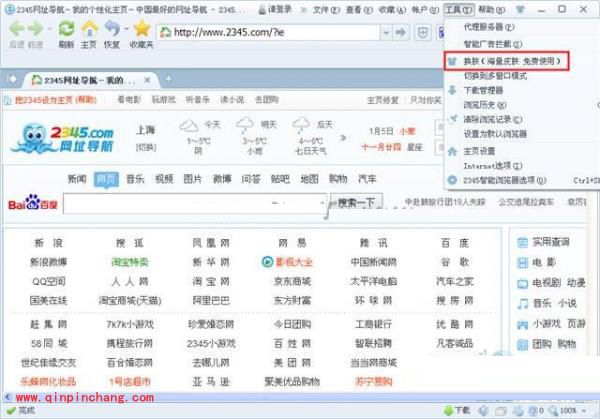Click the 电视剧 动漫 sidebar icon
Viewport: 600px width, 419px height.
point(523,284)
